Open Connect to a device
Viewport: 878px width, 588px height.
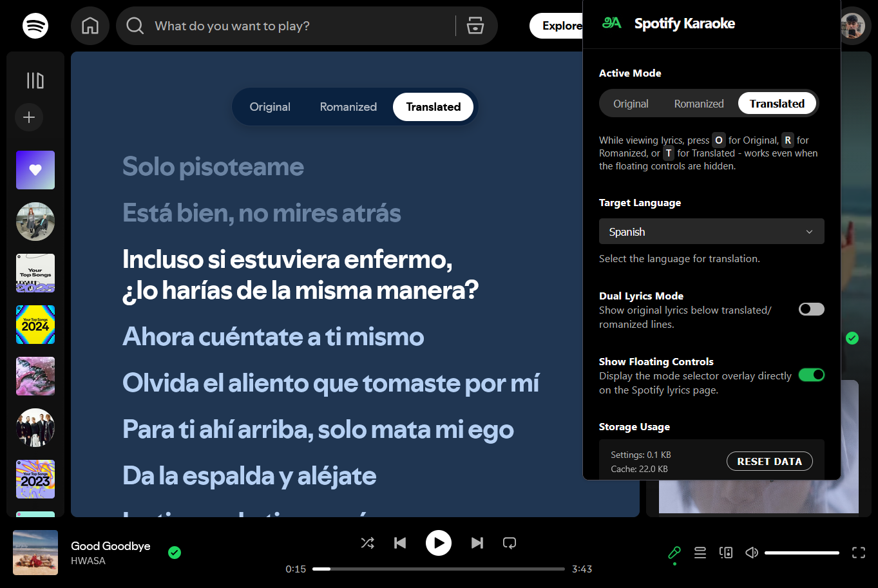click(x=726, y=553)
